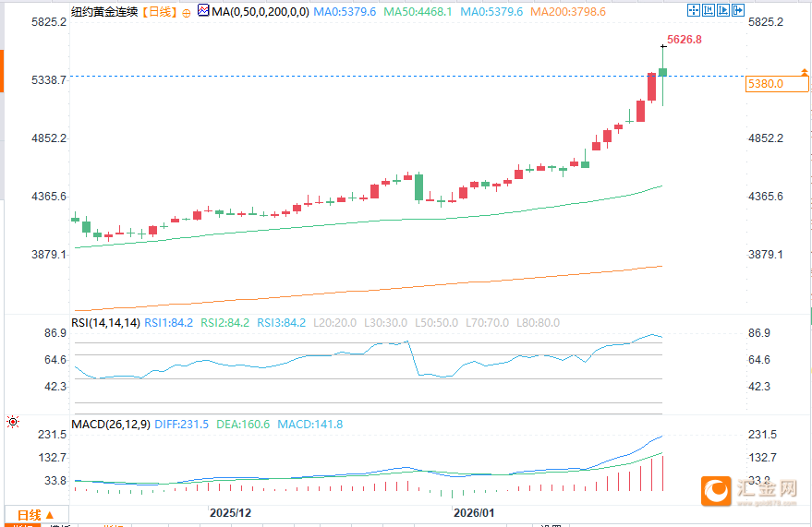Click the left axis 3879.1 price label
Image resolution: width=812 pixels, height=527 pixels.
coord(49,255)
